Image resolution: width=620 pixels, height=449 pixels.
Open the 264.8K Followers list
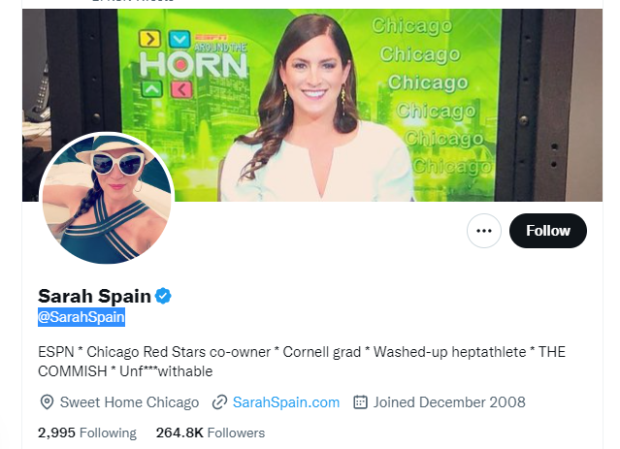click(x=210, y=433)
